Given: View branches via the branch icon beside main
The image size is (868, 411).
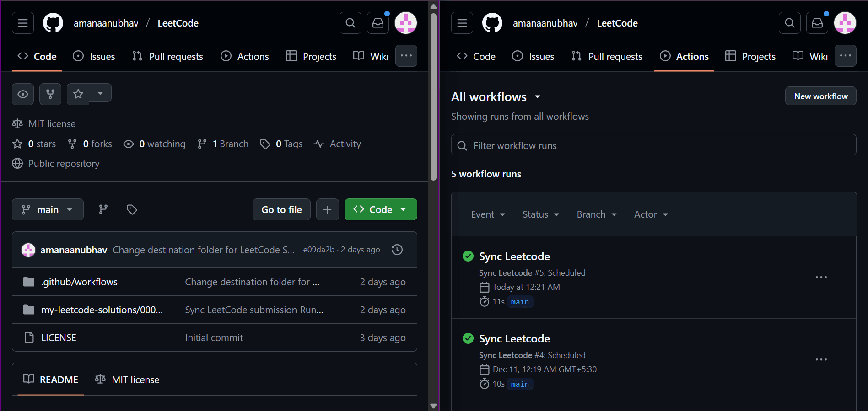Looking at the screenshot, I should coord(103,209).
